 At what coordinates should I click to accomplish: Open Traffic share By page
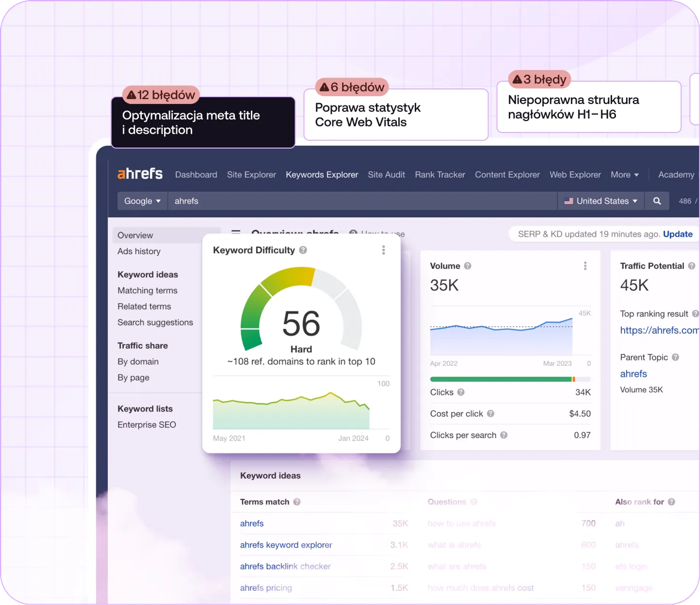(133, 378)
